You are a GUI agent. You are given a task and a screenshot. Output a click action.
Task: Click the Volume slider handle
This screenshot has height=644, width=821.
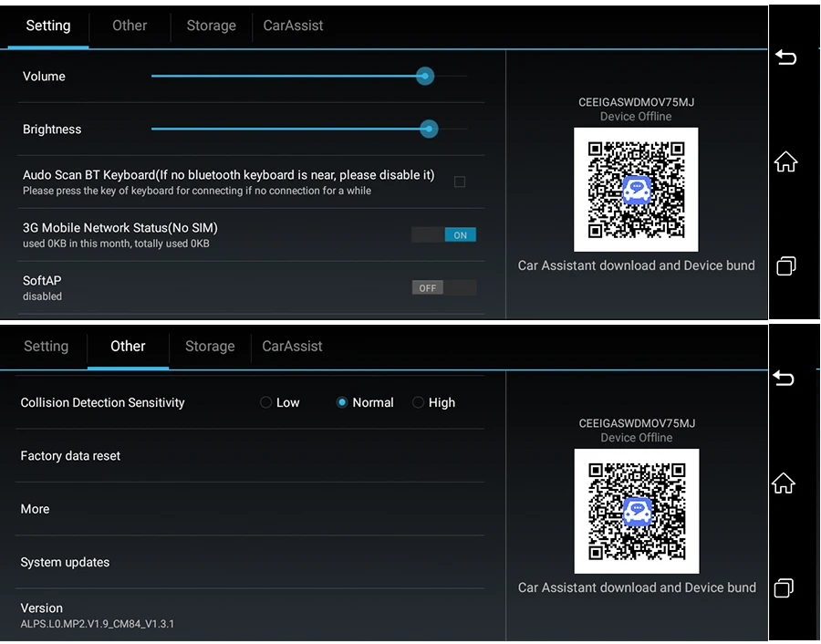coord(424,77)
